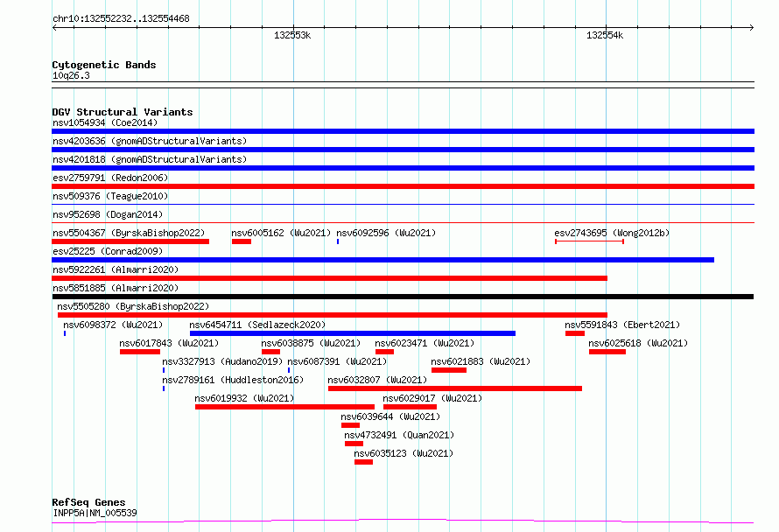Click the chr10:132552232..132554468 coordinates
Screen dimensions: 779x532
[x=121, y=19]
